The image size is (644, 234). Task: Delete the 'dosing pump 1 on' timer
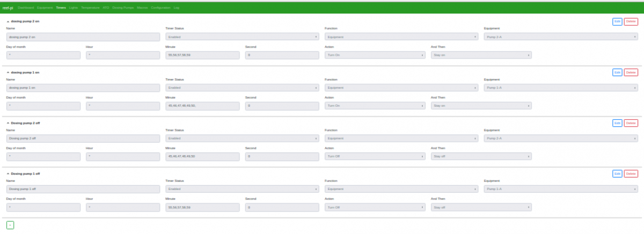(x=631, y=72)
